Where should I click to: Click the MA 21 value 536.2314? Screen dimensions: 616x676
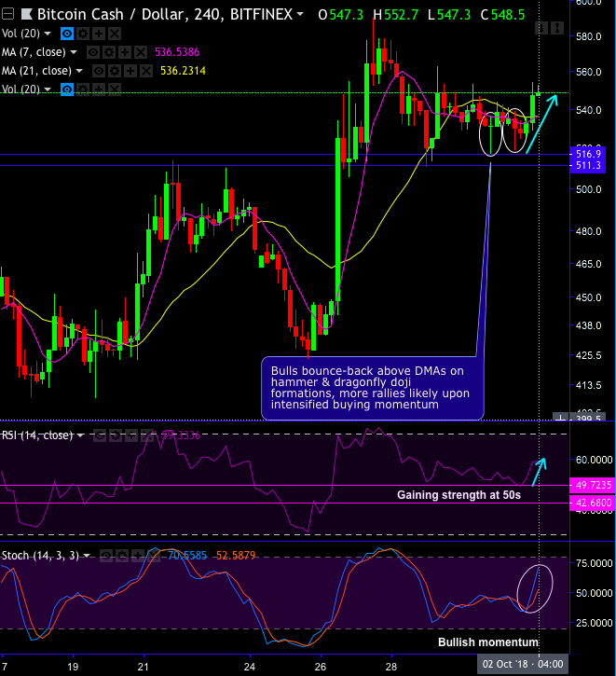pos(183,71)
